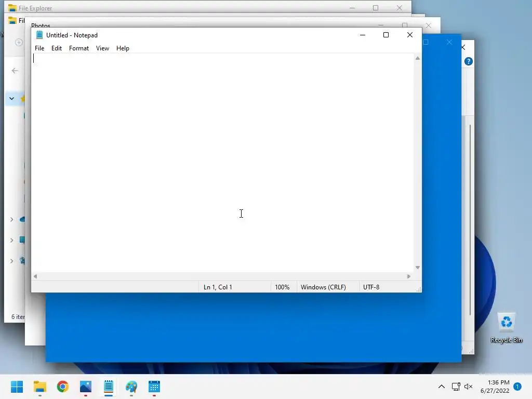Viewport: 532px width, 399px height.
Task: Launch Google Chrome from the taskbar
Action: click(x=63, y=387)
